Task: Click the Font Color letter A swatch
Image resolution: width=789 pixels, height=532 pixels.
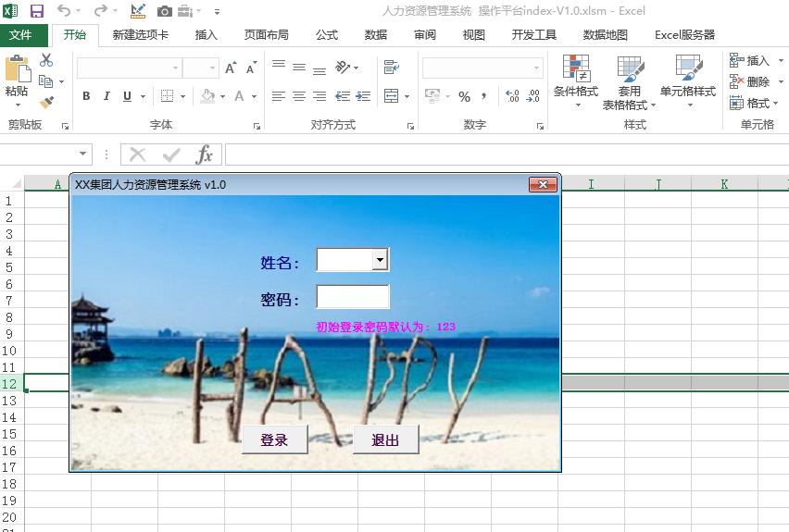Action: (240, 96)
